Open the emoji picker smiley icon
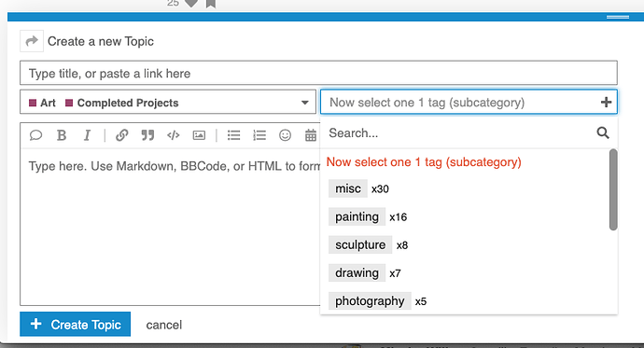644x348 pixels. pos(285,135)
